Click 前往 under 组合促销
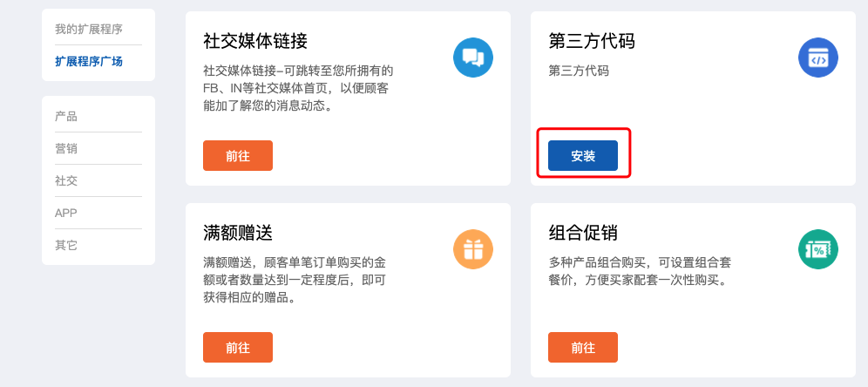Screen dimensions: 868x387 (x=583, y=347)
